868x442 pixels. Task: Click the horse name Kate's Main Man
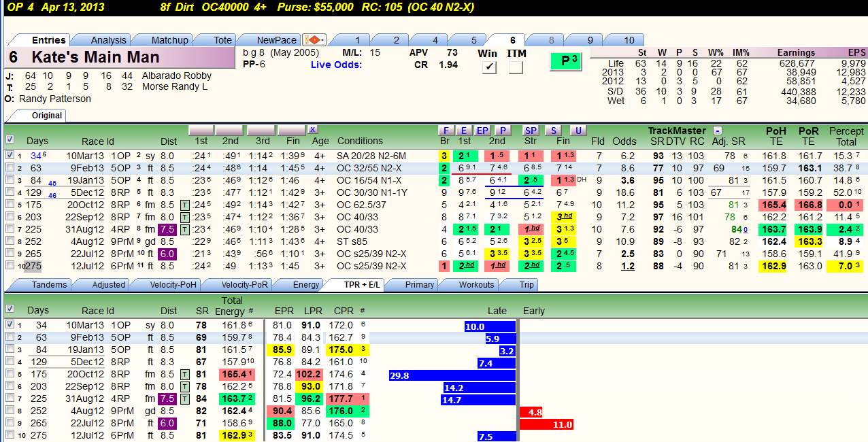[x=95, y=57]
